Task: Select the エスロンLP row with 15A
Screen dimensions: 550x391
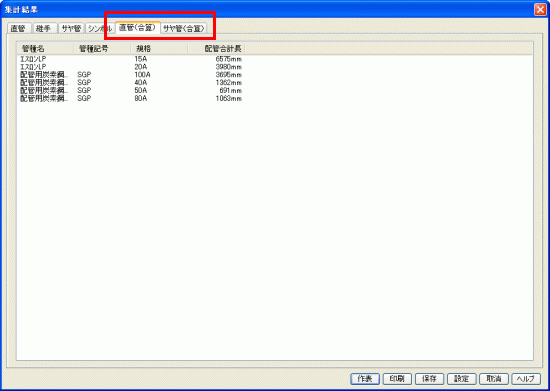Action: (x=131, y=59)
